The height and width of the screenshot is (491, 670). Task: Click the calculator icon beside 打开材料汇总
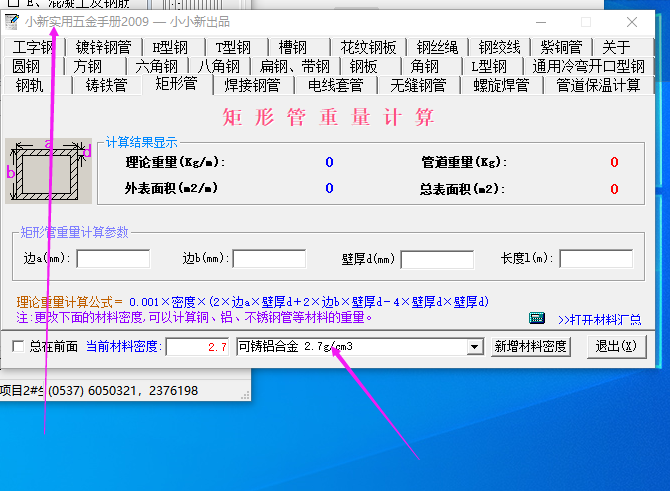tap(537, 318)
